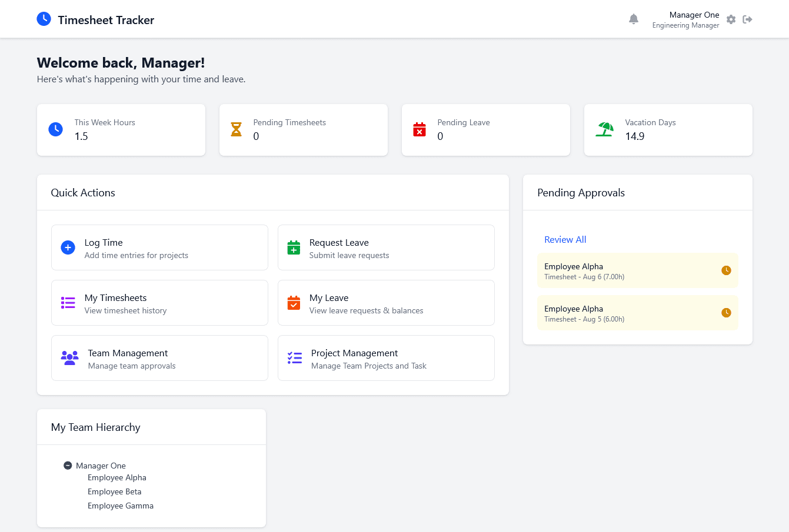Click the pending clock badge on Aug 5 timesheet
The height and width of the screenshot is (532, 789).
[x=726, y=313]
